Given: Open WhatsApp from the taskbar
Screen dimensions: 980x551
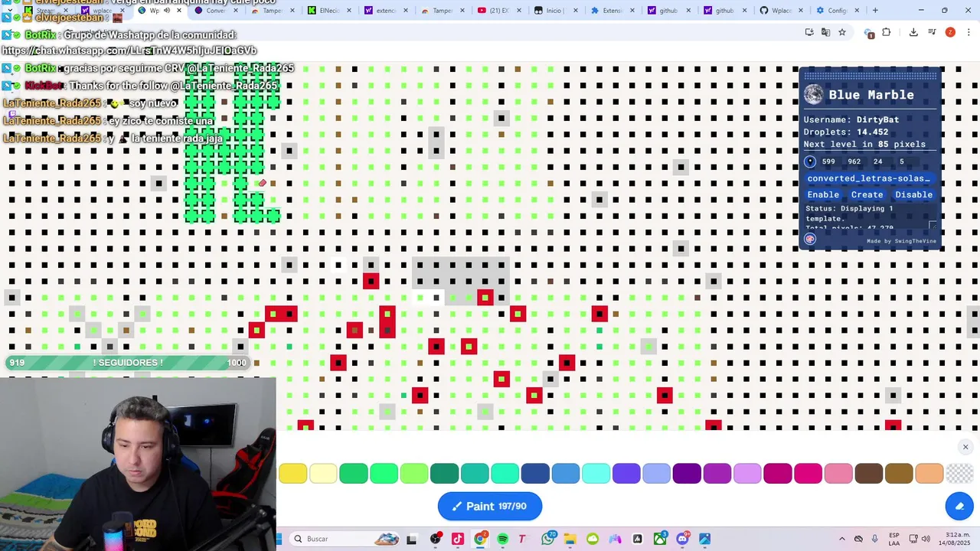Looking at the screenshot, I should pyautogui.click(x=548, y=539).
